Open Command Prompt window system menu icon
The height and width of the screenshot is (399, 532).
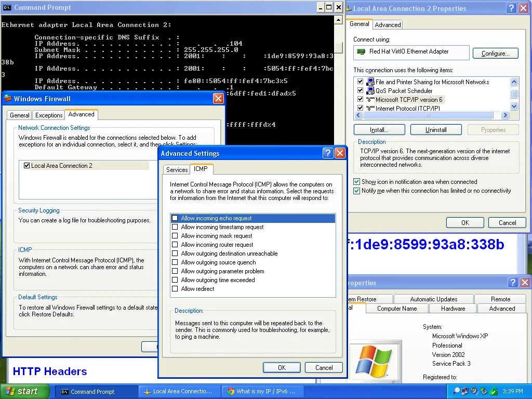[7, 7]
